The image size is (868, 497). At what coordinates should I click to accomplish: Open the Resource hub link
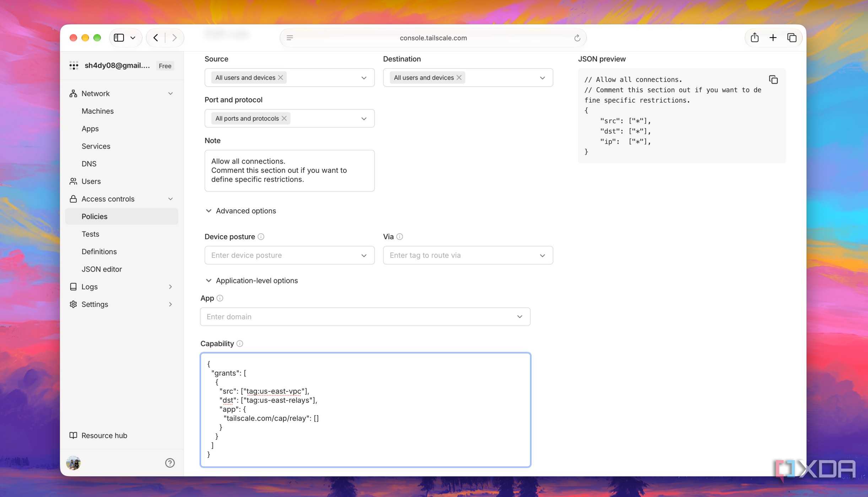tap(98, 435)
